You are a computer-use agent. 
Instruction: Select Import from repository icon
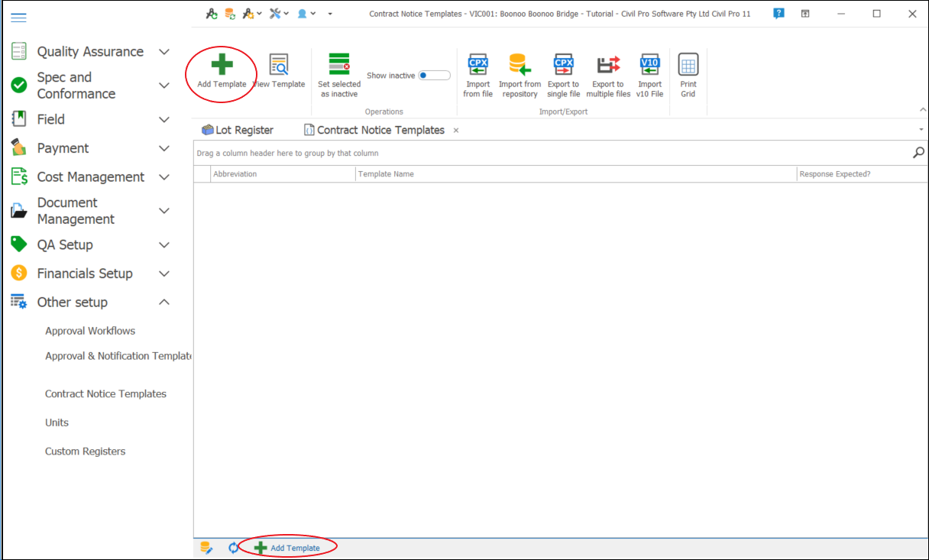(520, 66)
